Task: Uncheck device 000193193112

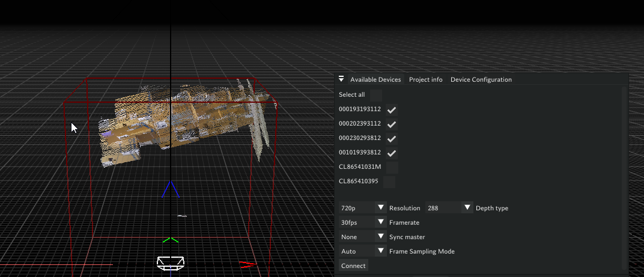Action: point(391,110)
